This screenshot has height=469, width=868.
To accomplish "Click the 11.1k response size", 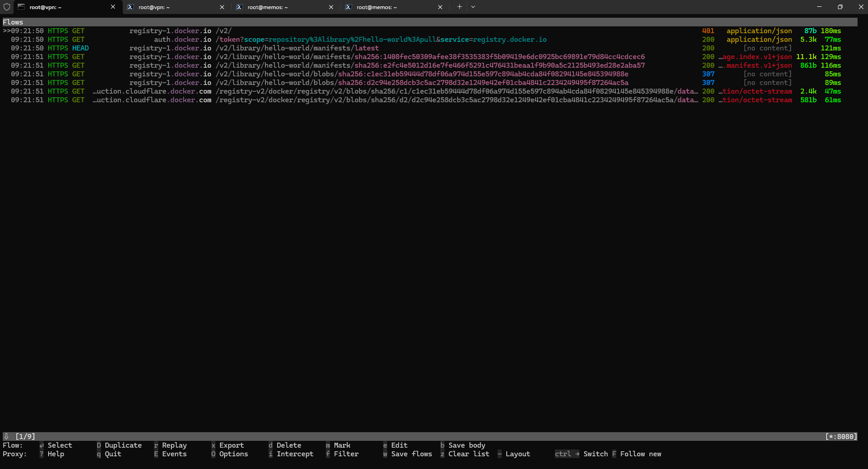I will click(806, 57).
